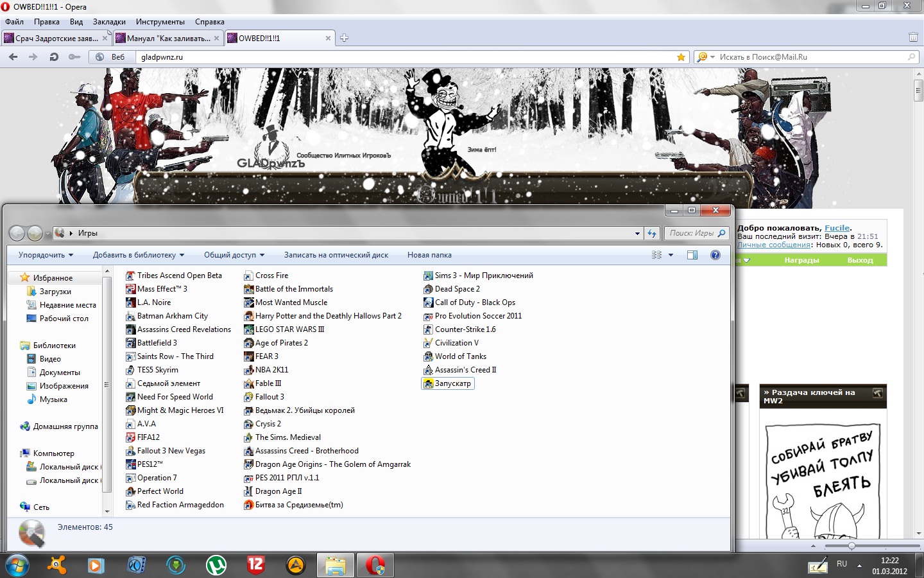The height and width of the screenshot is (578, 924).
Task: Select the World of Tanks shortcut
Action: point(460,356)
